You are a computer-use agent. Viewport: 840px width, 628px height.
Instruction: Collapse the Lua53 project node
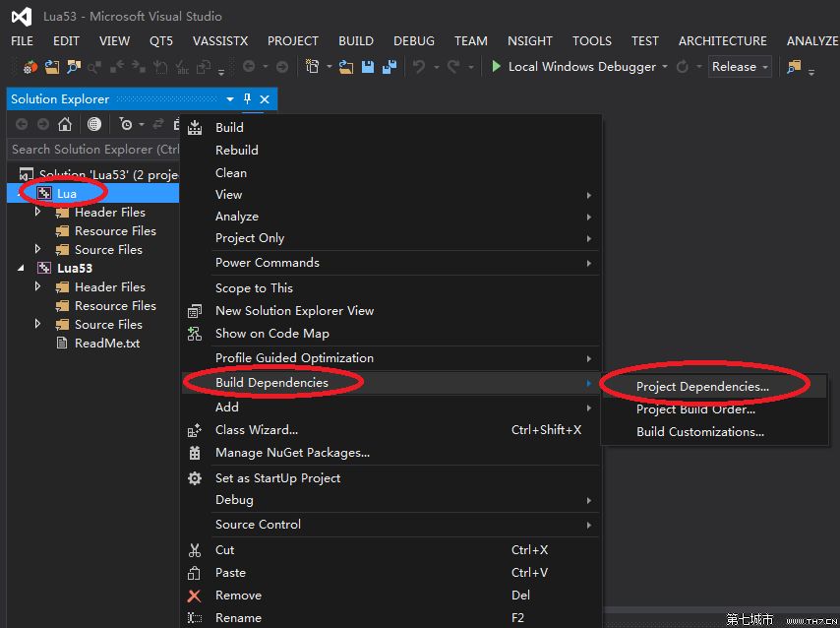[x=21, y=268]
